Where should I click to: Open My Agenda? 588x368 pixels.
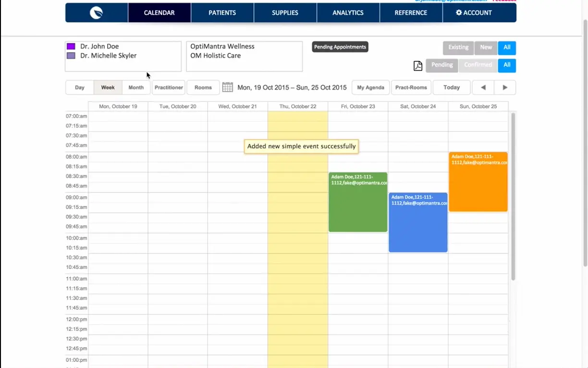[x=370, y=87]
